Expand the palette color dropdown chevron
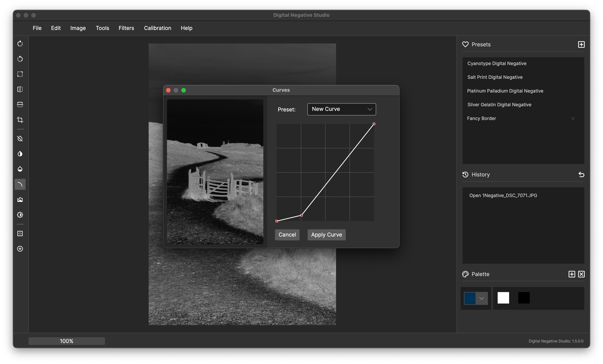The image size is (603, 364). [481, 298]
